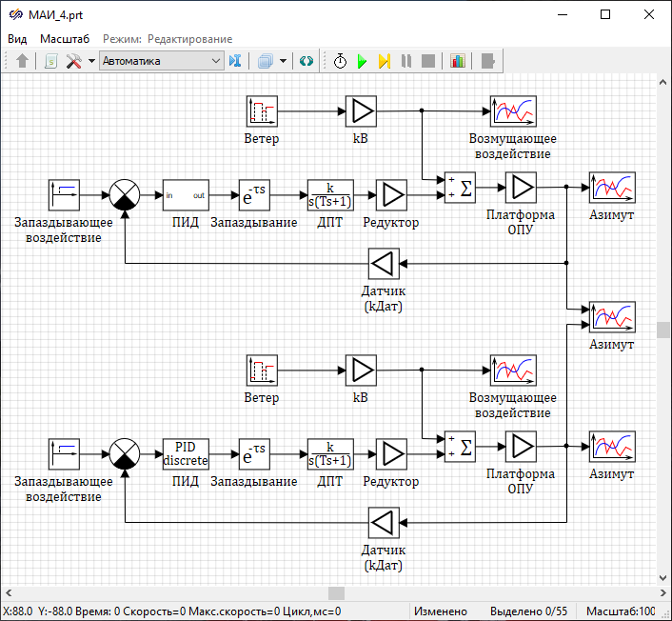
Task: Select the PID discrete block
Action: (x=185, y=454)
